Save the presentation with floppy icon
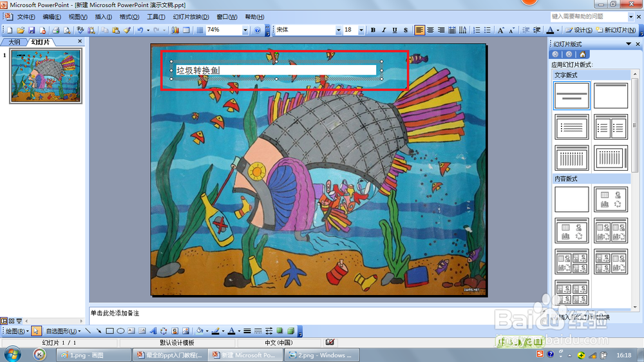 point(32,30)
